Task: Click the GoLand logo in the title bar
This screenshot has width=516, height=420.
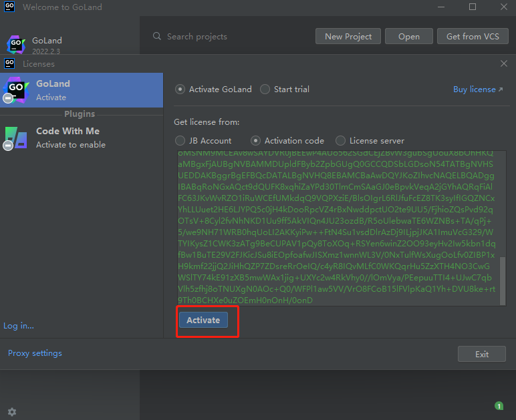Action: click(x=9, y=7)
